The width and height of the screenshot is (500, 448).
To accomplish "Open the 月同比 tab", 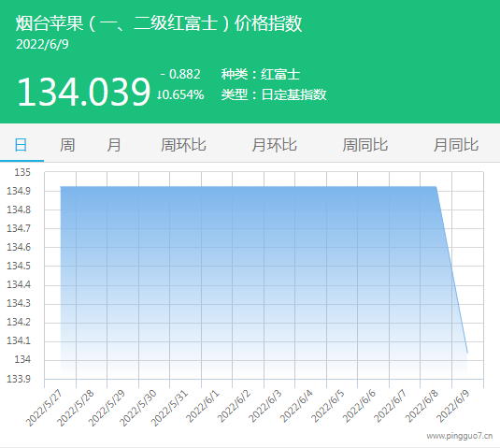I will [x=456, y=145].
